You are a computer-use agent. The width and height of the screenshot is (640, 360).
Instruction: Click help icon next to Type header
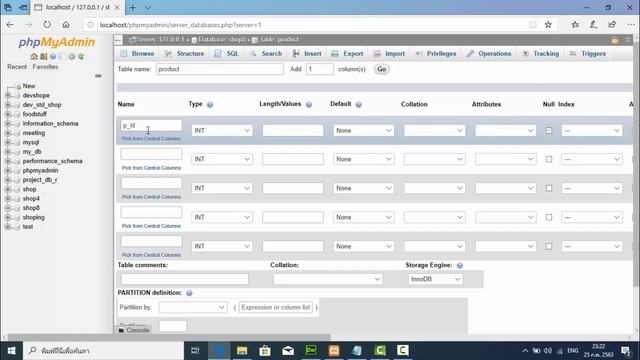(x=210, y=104)
